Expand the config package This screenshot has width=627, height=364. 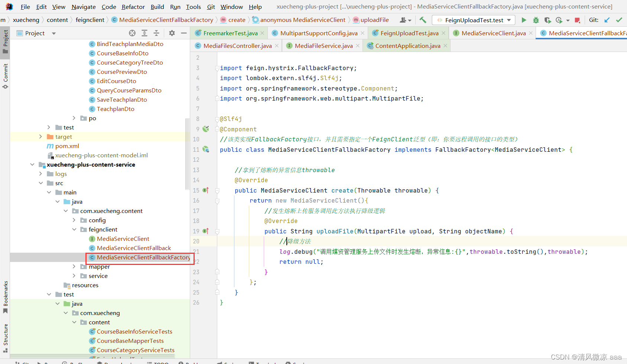point(74,220)
